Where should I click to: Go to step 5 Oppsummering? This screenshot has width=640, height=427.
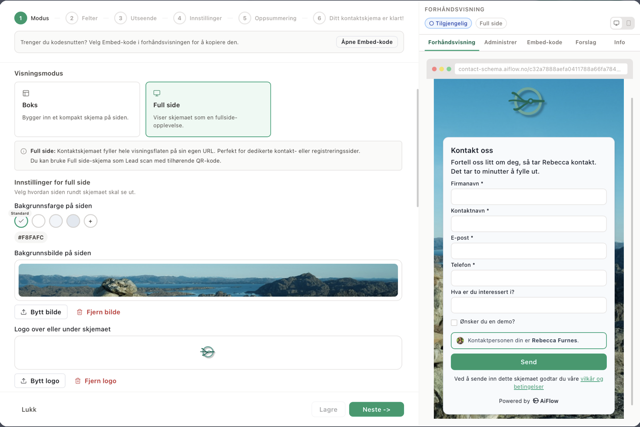pyautogui.click(x=268, y=18)
